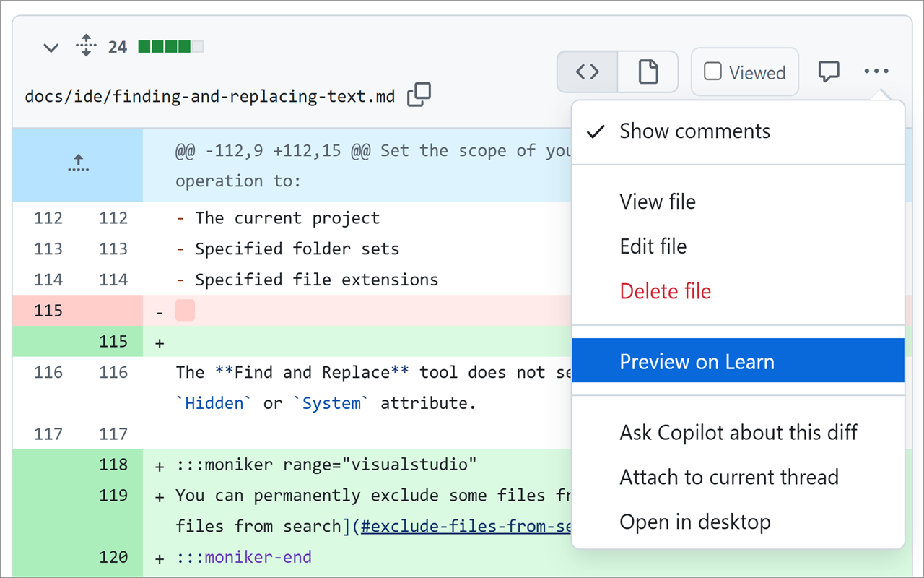Collapse the file diff with chevron
This screenshot has width=924, height=578.
pos(51,48)
